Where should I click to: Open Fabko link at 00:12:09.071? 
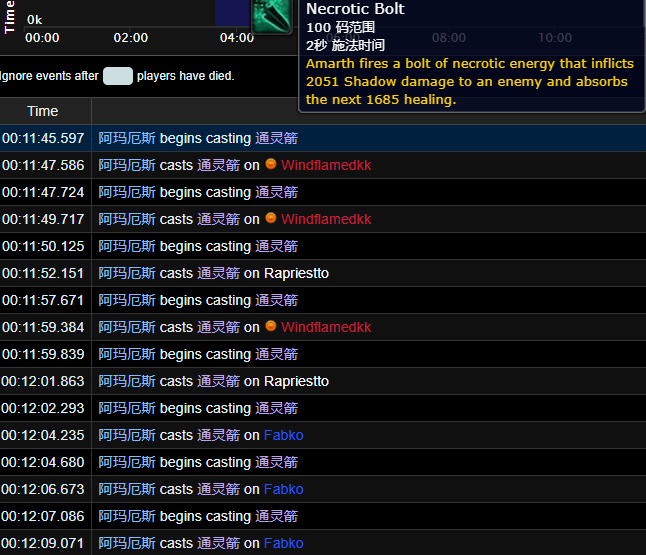tap(283, 543)
